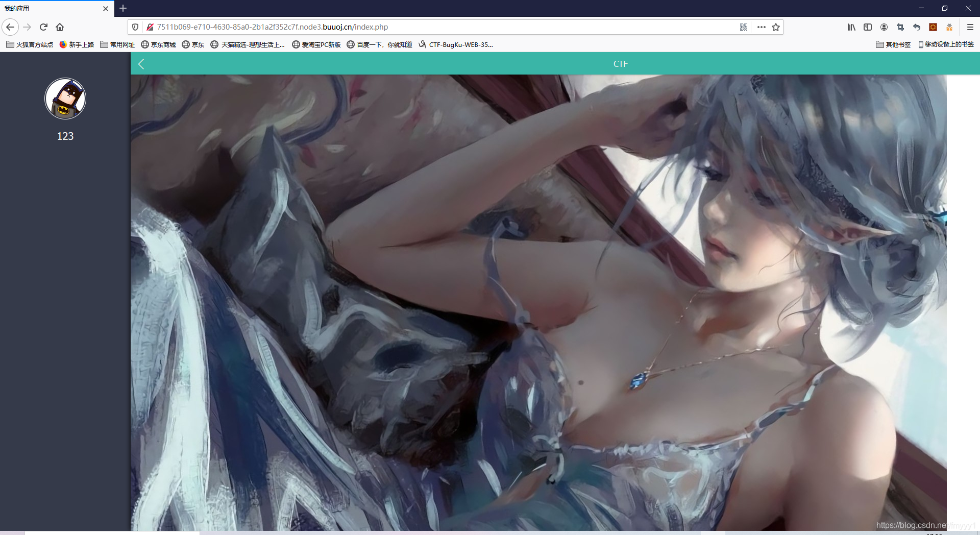The height and width of the screenshot is (535, 980).
Task: Go back with the browser back arrow
Action: (x=10, y=27)
